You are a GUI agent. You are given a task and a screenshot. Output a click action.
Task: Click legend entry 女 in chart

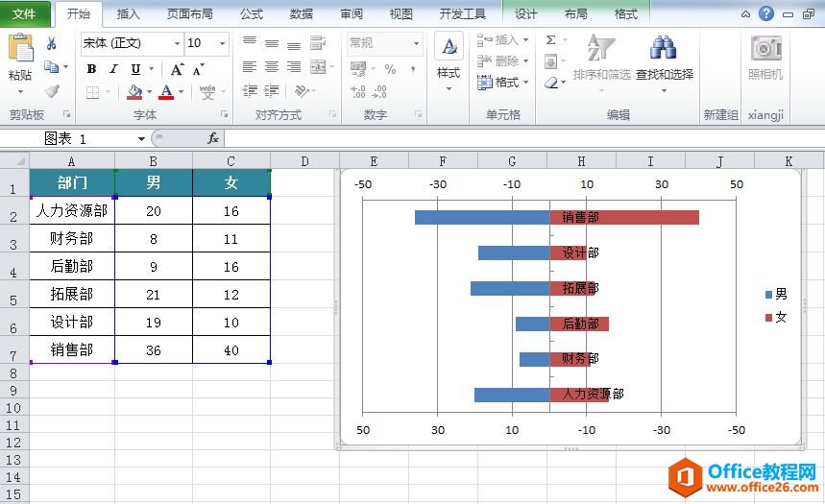[776, 317]
